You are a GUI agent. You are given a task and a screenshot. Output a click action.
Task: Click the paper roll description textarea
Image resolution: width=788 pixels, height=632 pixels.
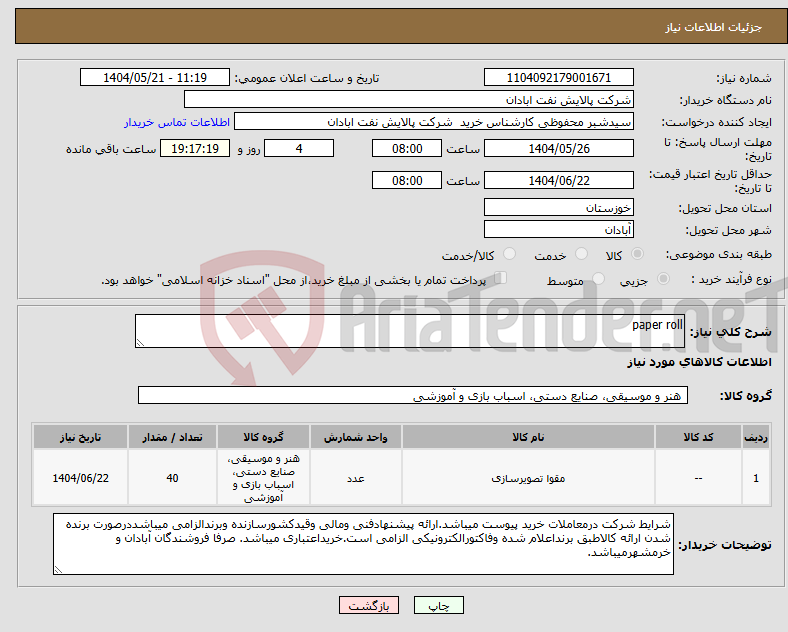tap(410, 331)
